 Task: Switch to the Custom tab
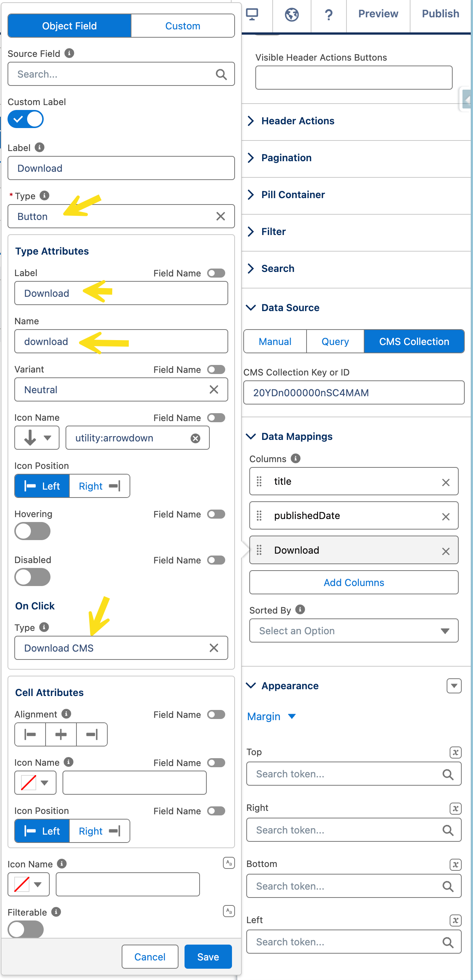pyautogui.click(x=182, y=26)
